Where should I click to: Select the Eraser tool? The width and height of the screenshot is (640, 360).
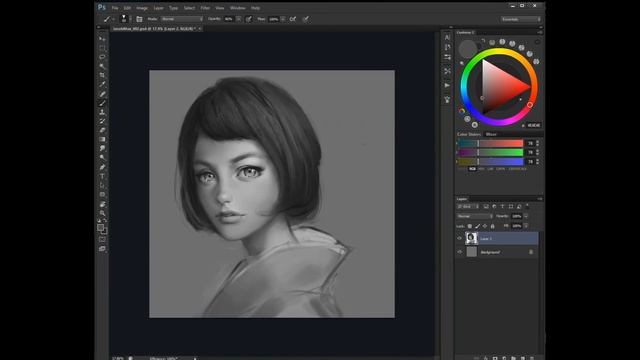(x=102, y=130)
